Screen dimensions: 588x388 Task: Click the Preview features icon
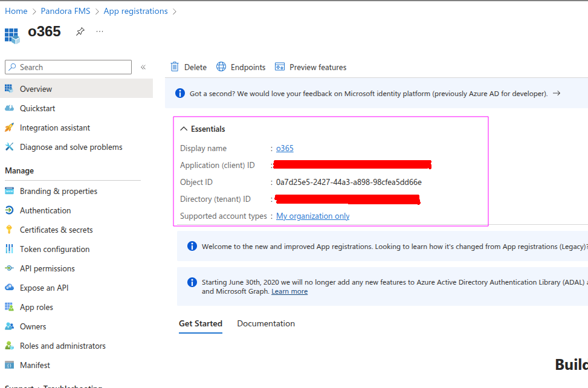coord(280,66)
